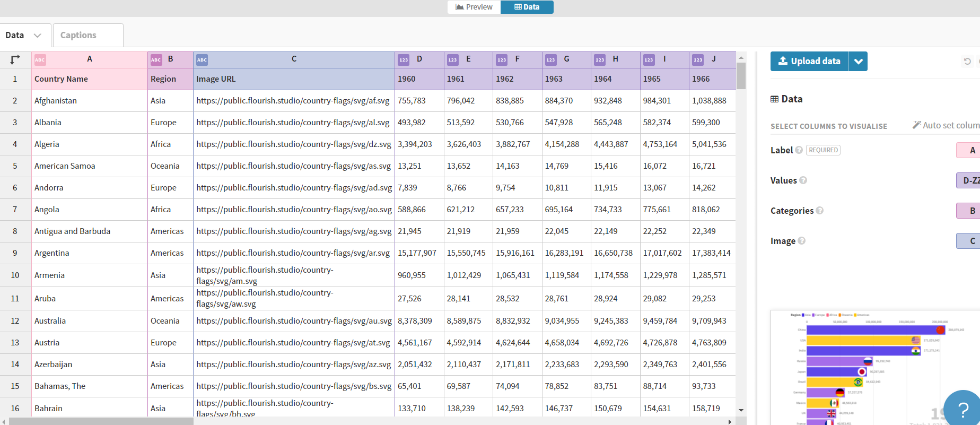Click the Categories column binding B
The width and height of the screenshot is (980, 425).
(x=969, y=211)
